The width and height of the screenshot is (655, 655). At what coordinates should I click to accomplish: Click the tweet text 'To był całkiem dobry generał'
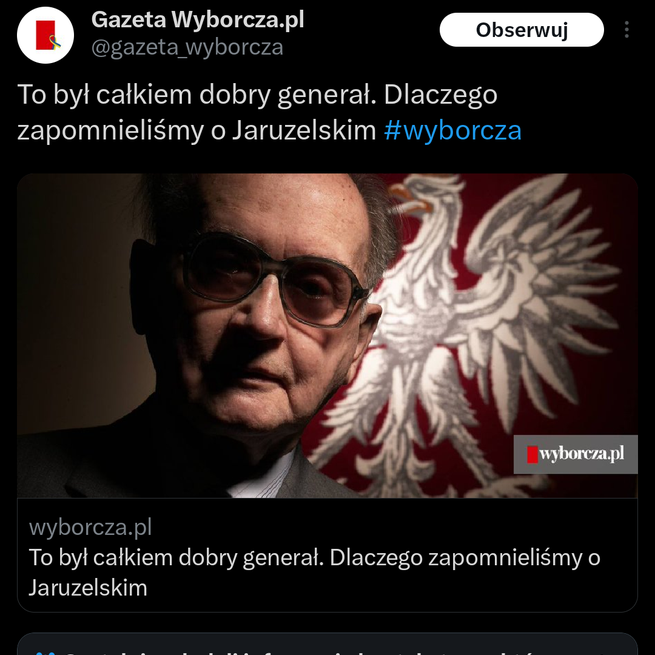point(194,94)
